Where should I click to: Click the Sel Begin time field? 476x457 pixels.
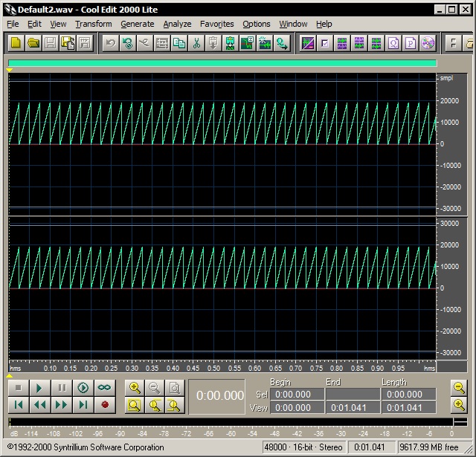coord(297,395)
